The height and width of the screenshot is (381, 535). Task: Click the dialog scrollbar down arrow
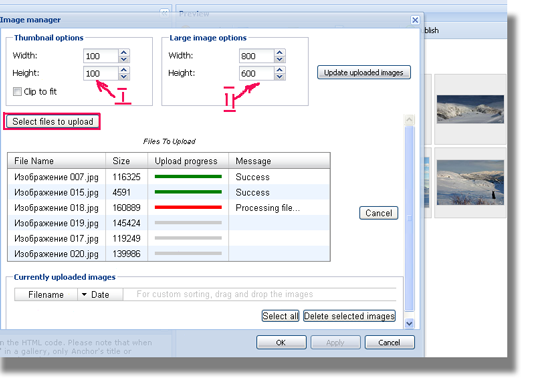tap(409, 323)
